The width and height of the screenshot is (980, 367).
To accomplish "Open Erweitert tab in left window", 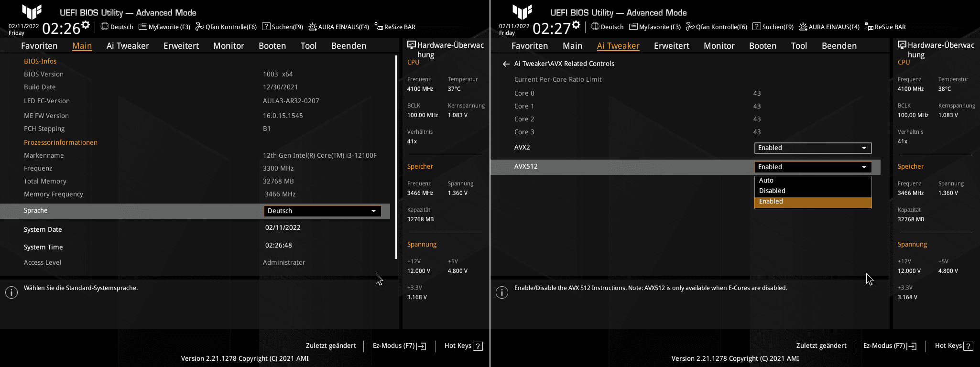I will (181, 46).
